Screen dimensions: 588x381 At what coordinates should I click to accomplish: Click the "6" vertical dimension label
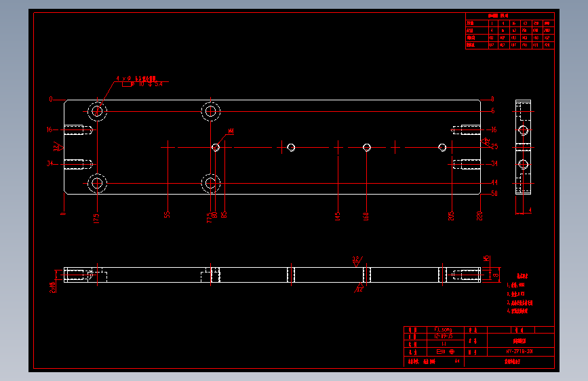(x=493, y=111)
